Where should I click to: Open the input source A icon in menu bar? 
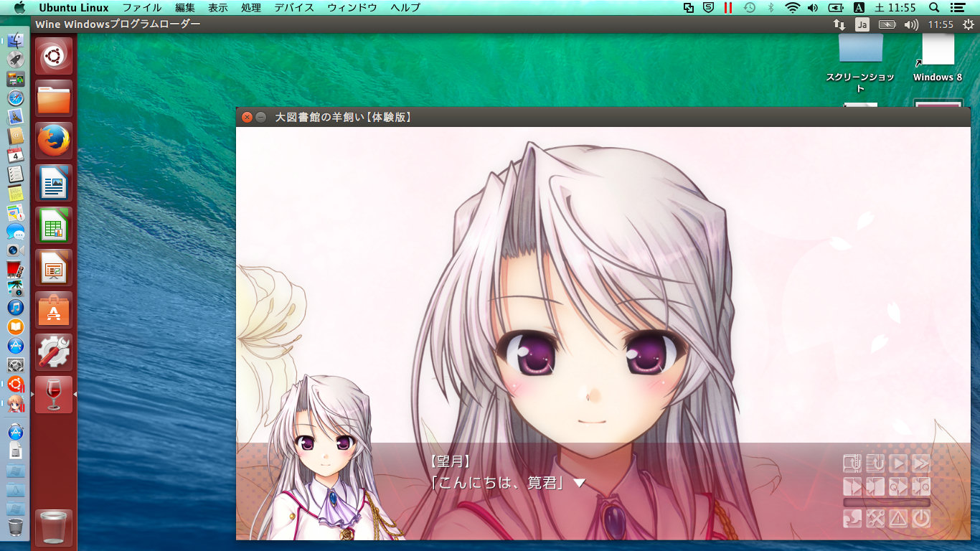point(859,7)
